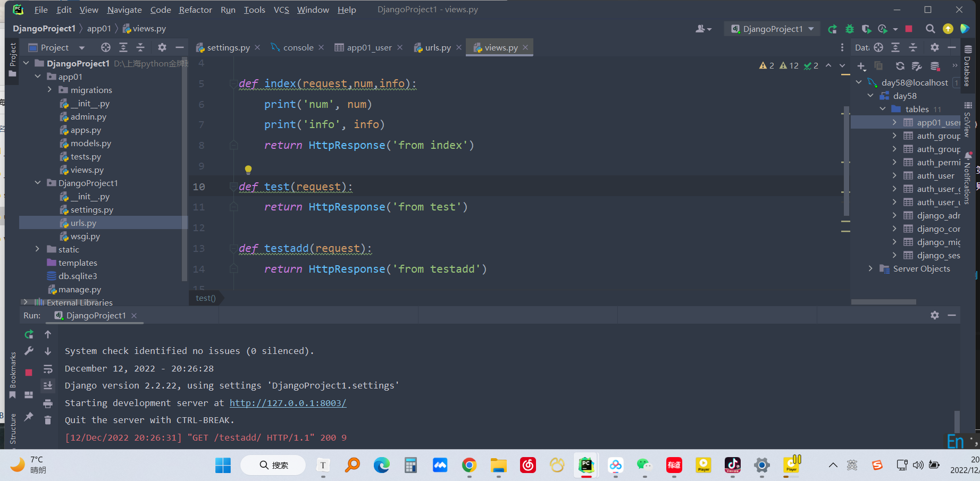
Task: Toggle the Database side tab
Action: [968, 66]
